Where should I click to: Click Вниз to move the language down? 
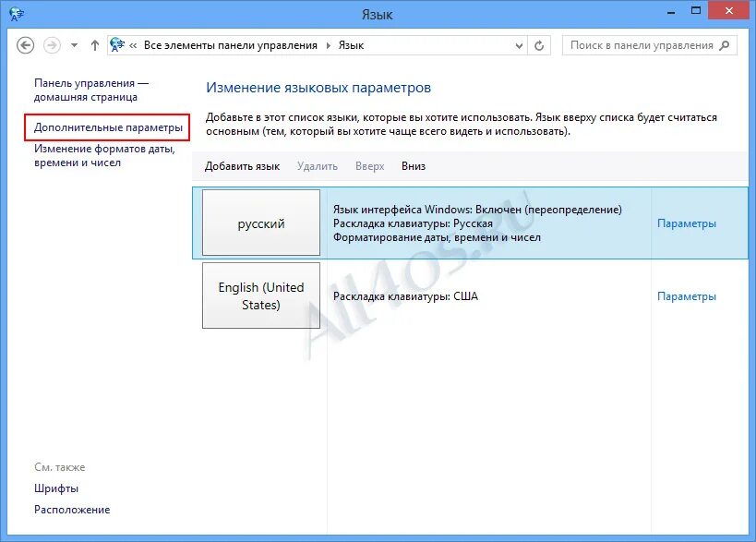pyautogui.click(x=414, y=166)
